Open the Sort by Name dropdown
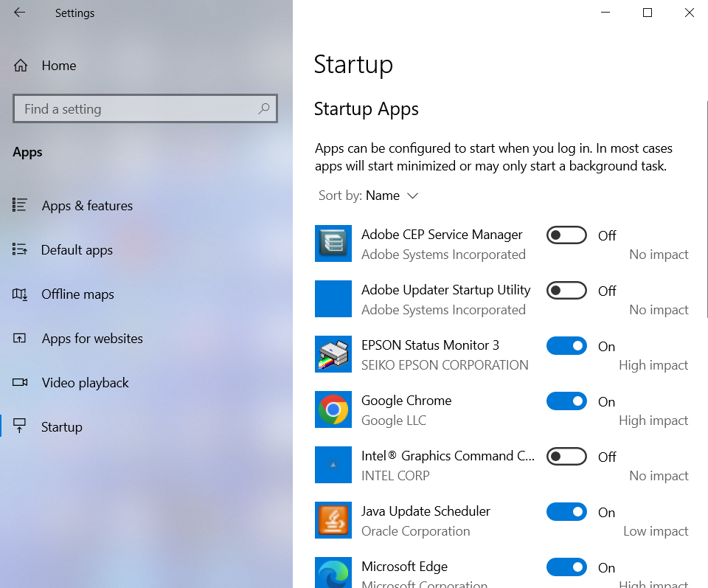Image resolution: width=708 pixels, height=588 pixels. click(369, 196)
